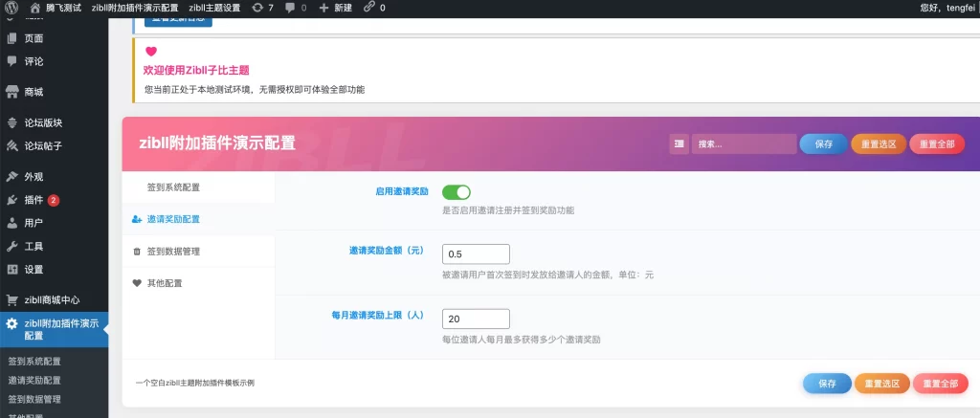Click the zibll附加插件演示配置 panel title
The height and width of the screenshot is (418, 980).
pos(217,143)
